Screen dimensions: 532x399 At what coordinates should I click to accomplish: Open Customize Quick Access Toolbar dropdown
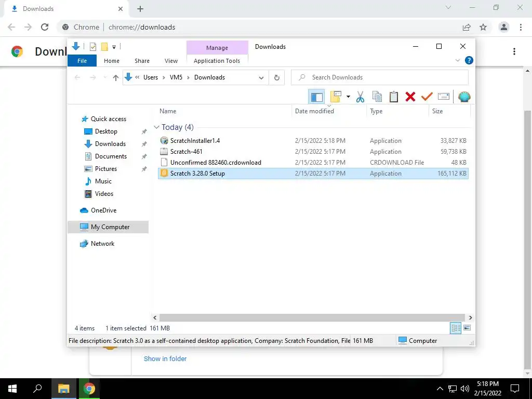(x=114, y=47)
